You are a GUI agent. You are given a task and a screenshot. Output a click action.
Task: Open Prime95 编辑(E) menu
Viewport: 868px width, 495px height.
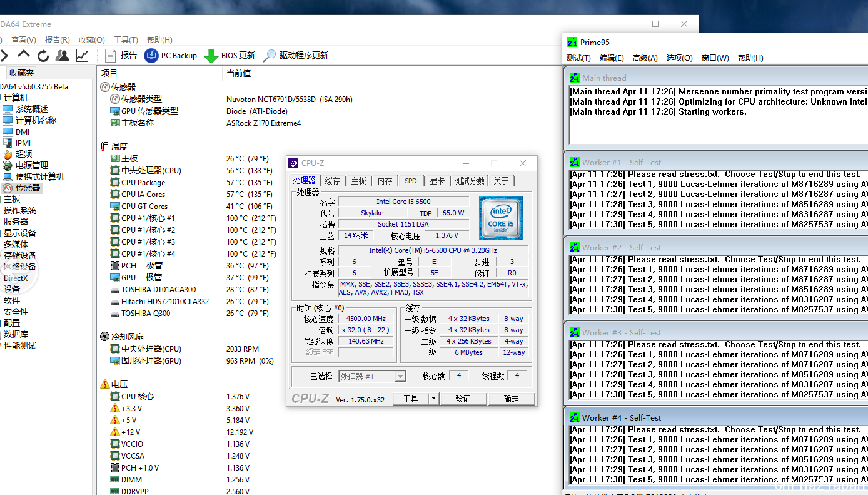(x=612, y=58)
